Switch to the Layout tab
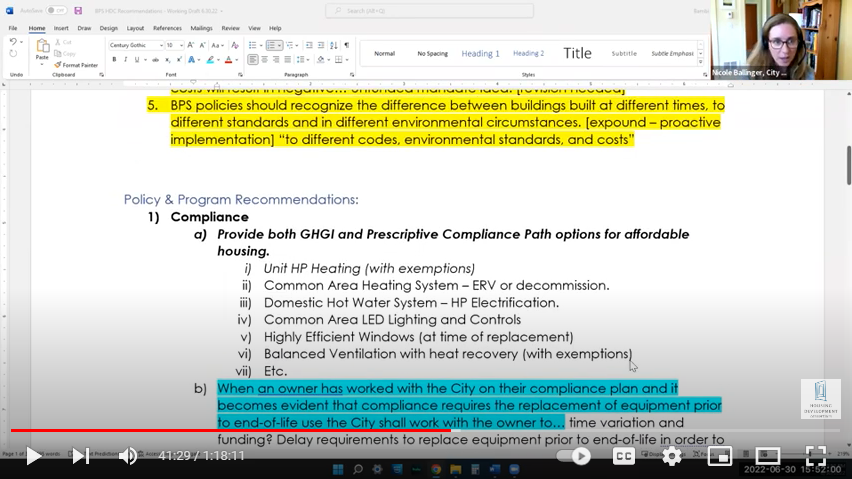This screenshot has width=852, height=479. tap(135, 28)
